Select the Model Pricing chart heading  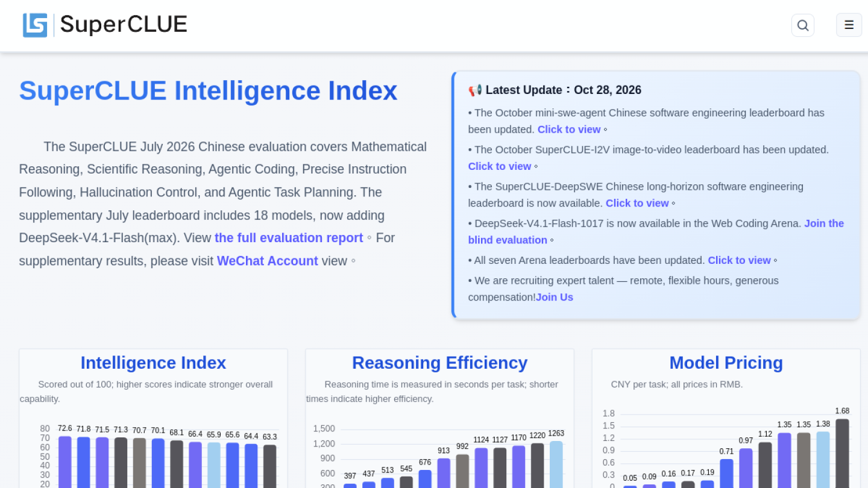pos(726,363)
